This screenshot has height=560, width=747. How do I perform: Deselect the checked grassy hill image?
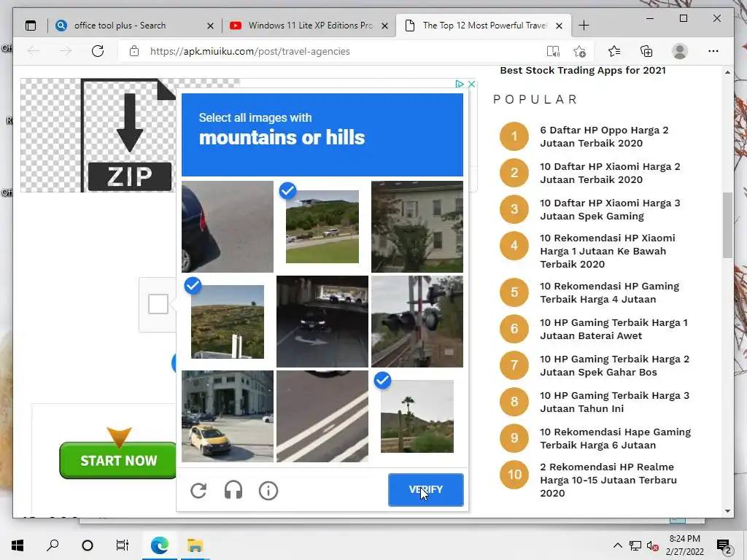pos(228,322)
